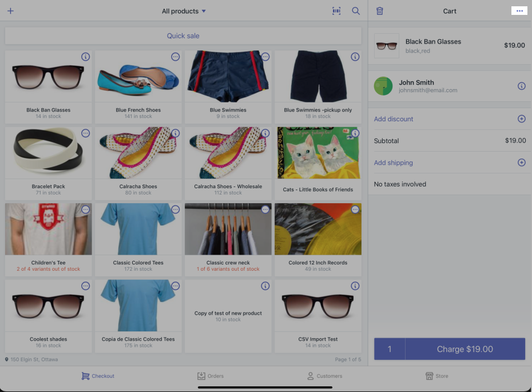Switch to the Orders tab
Viewport: 532px width, 392px height.
click(x=211, y=376)
